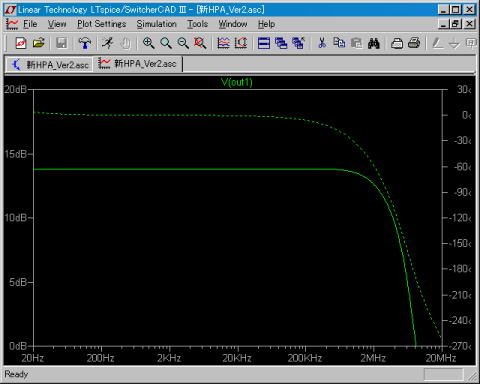The height and width of the screenshot is (384, 480).
Task: Switch to the schematic 新HPA_Ver2.asc tab
Action: (49, 64)
